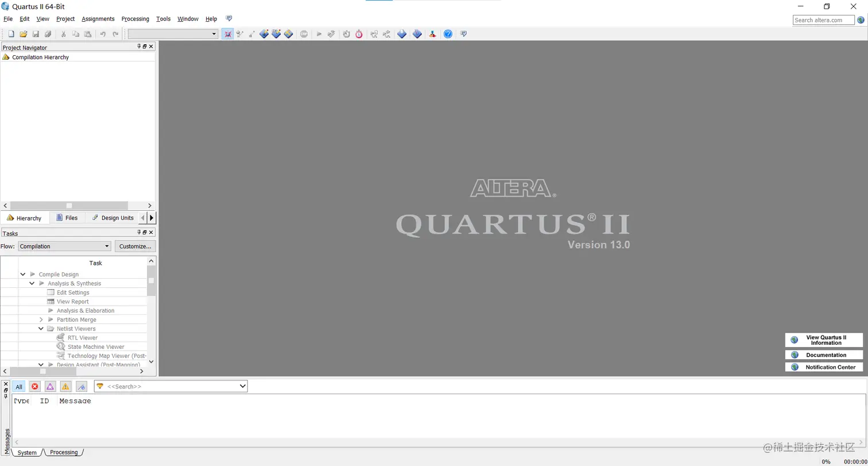This screenshot has width=868, height=466.
Task: Open Technology Map Viewer (Post- task
Action: (107, 356)
